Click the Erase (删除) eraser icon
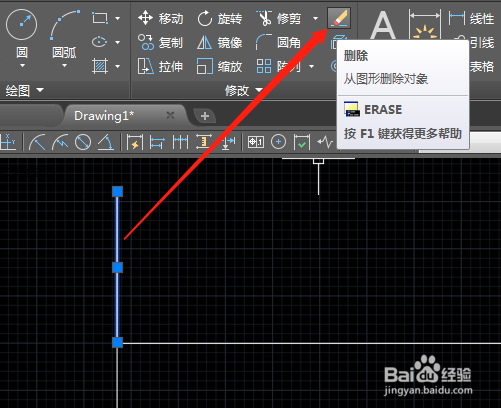Viewport: 501px width, 408px height. [339, 18]
